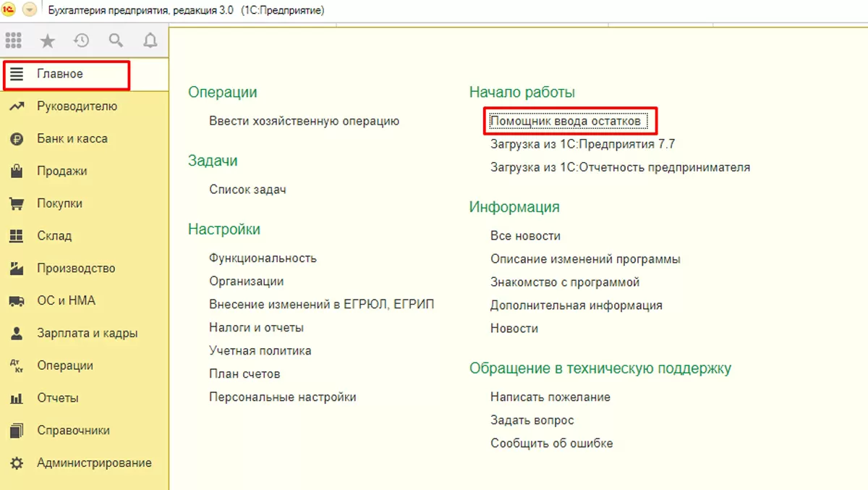Click the Операции group heading in the main panel
868x490 pixels.
tap(223, 93)
